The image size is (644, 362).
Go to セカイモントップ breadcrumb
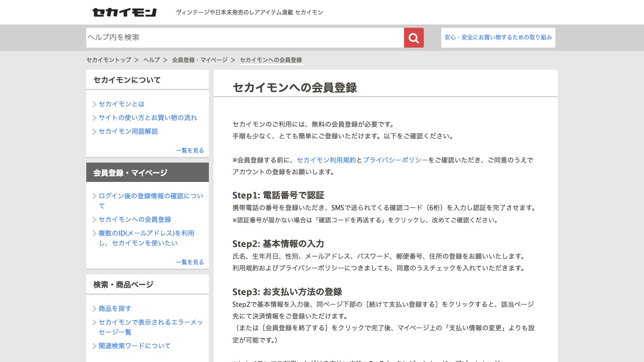109,60
